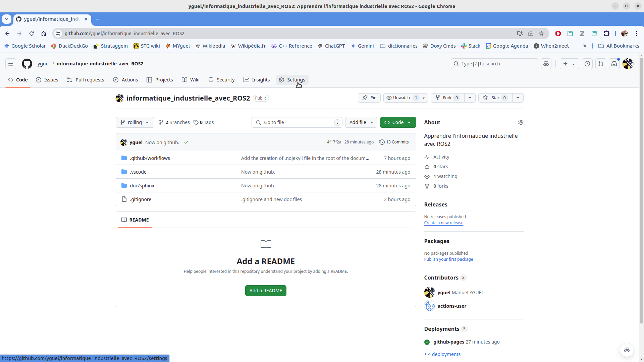Bookmark page with star icon in address bar
The image size is (644, 362).
[x=541, y=34]
